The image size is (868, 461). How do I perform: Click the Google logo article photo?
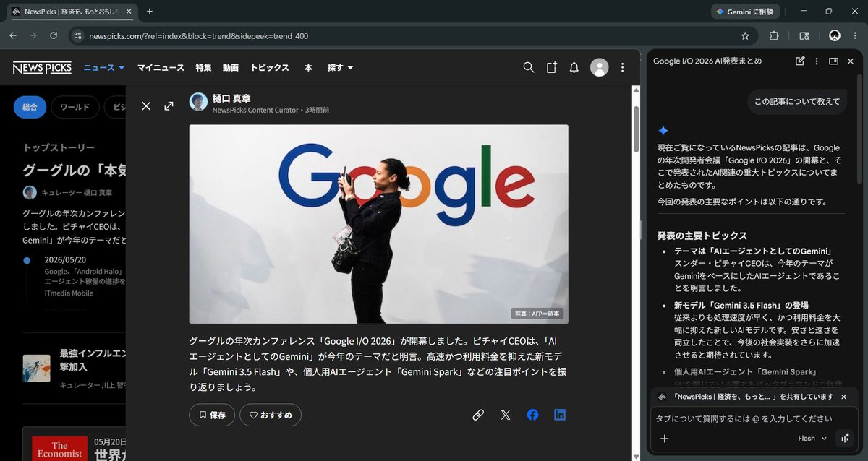[378, 224]
